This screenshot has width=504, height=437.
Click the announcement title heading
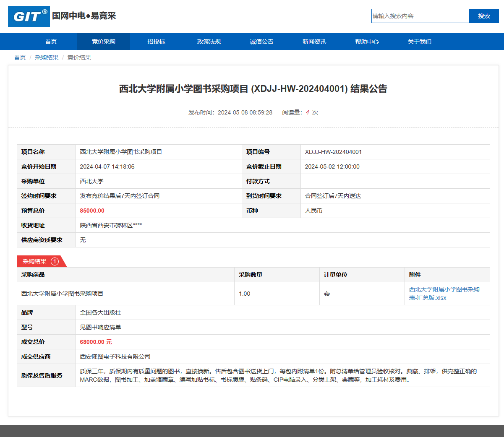point(253,89)
